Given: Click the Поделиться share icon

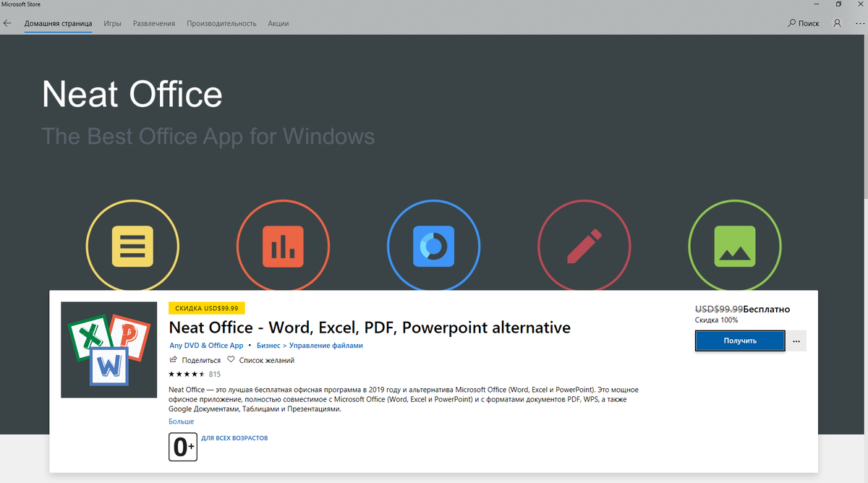Looking at the screenshot, I should pyautogui.click(x=173, y=359).
